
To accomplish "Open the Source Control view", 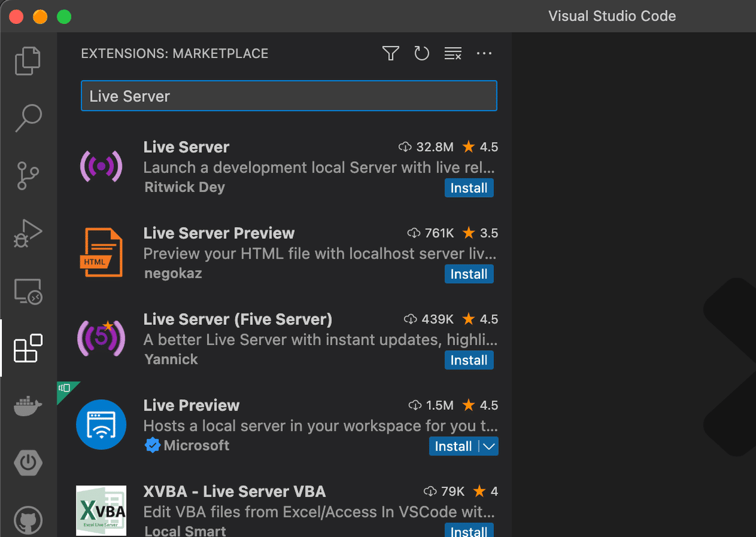I will (28, 176).
